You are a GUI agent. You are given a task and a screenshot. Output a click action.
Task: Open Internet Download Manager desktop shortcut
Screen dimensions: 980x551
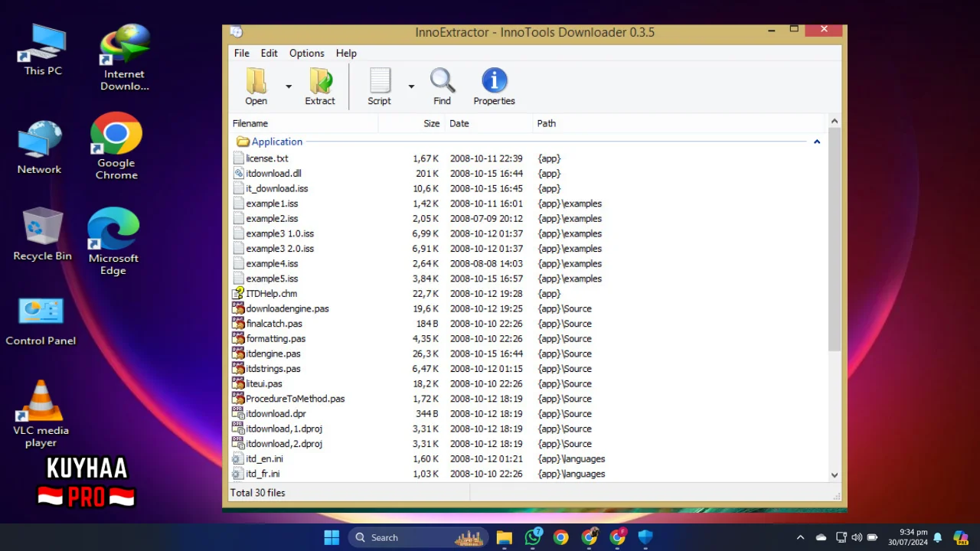(x=124, y=57)
